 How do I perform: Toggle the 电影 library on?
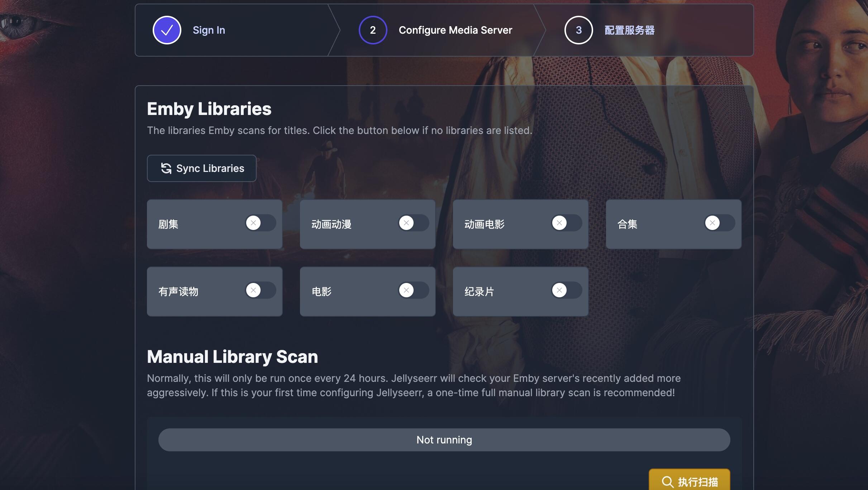414,290
